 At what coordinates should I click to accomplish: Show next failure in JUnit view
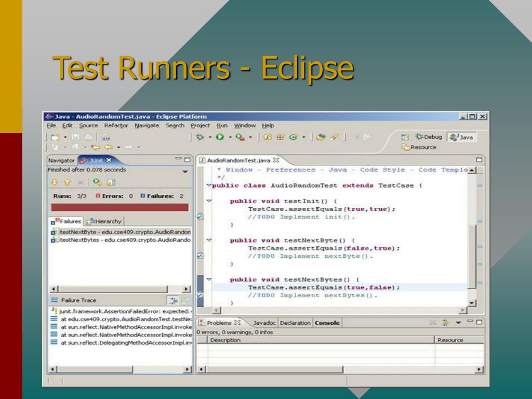54,182
